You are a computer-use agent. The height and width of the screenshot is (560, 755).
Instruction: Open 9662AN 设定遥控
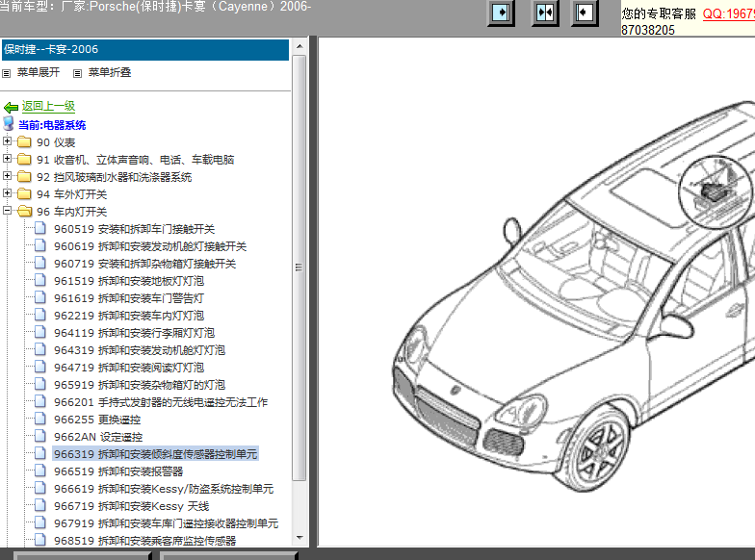tap(98, 437)
